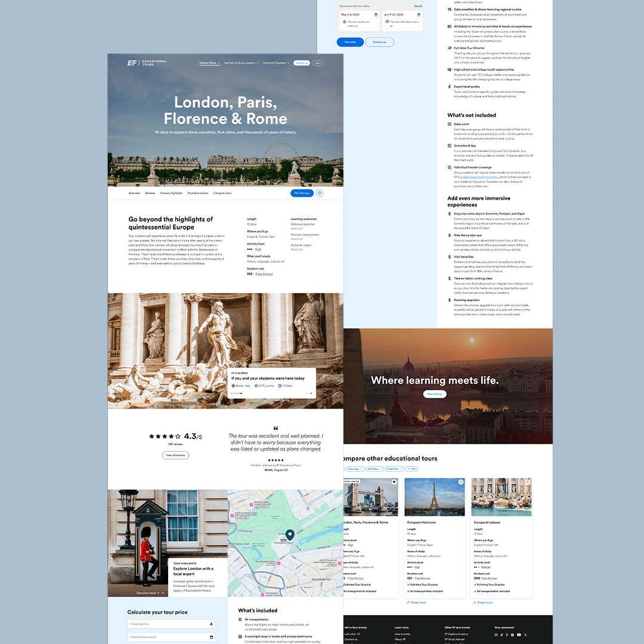The image size is (644, 644).
Task: Click At a Glance carousel progress dots
Action: 237,394
